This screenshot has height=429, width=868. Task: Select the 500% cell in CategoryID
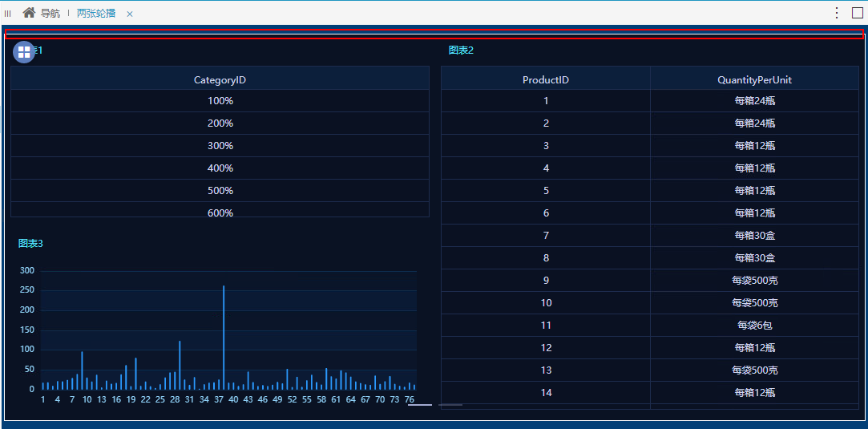point(220,190)
